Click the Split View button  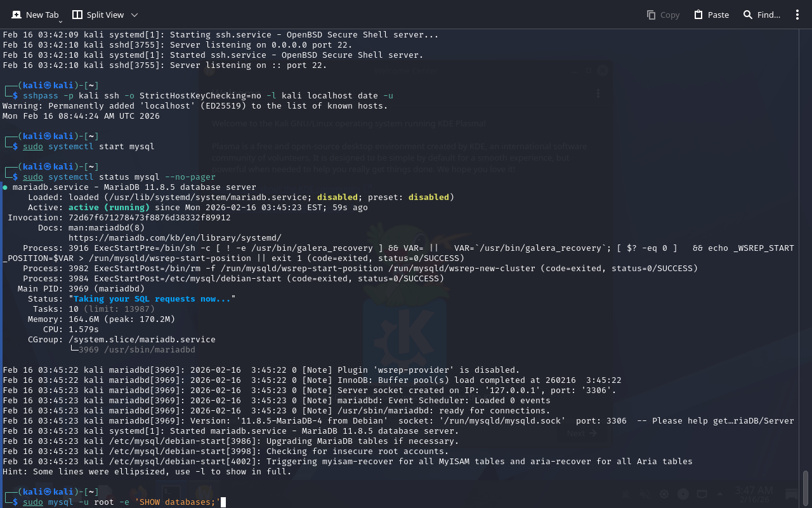click(97, 15)
